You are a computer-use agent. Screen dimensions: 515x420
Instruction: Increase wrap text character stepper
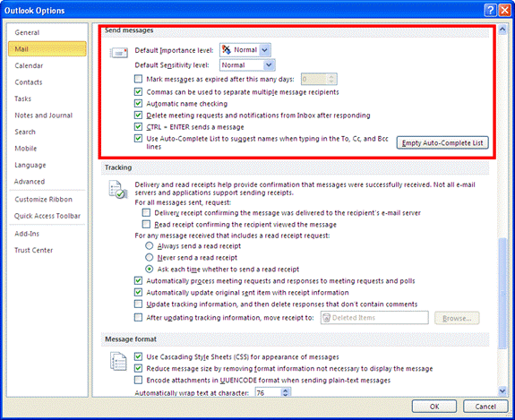pyautogui.click(x=286, y=390)
